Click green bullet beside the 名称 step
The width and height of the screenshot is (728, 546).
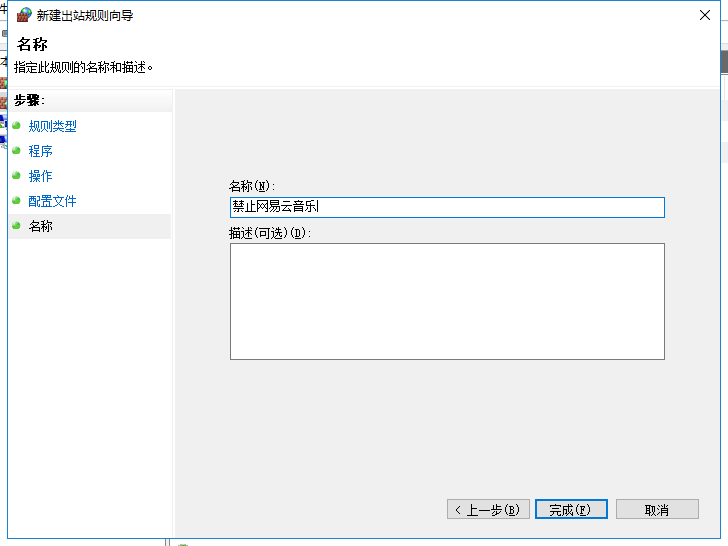point(16,226)
